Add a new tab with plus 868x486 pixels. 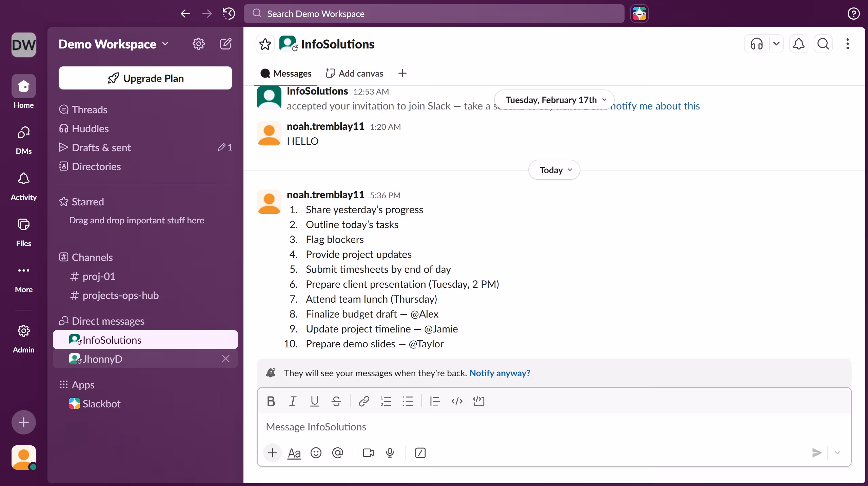[x=402, y=73]
